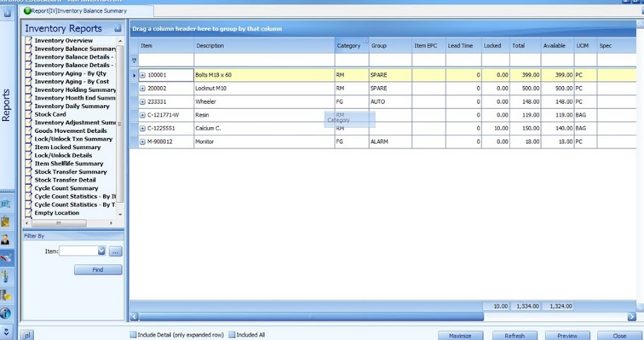Open Inventory Aging - By Qty report
The height and width of the screenshot is (340, 644).
(70, 74)
